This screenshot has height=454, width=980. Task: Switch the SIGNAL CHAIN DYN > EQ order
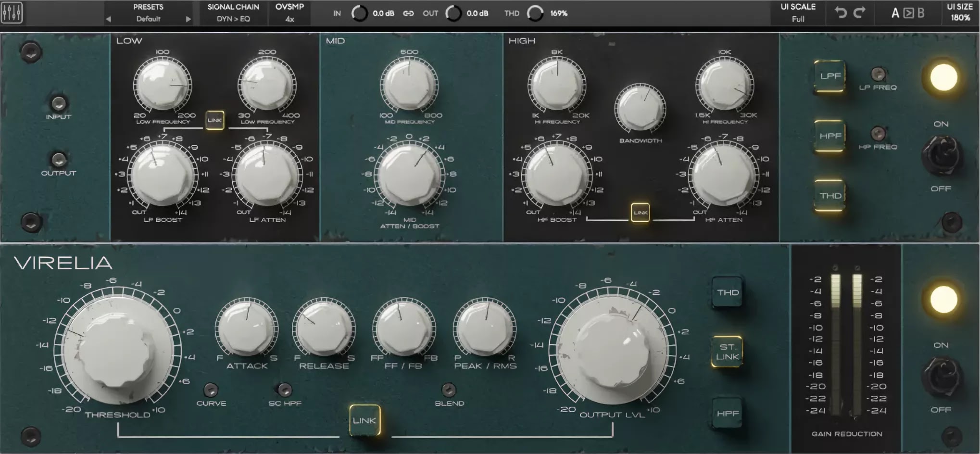pyautogui.click(x=233, y=19)
